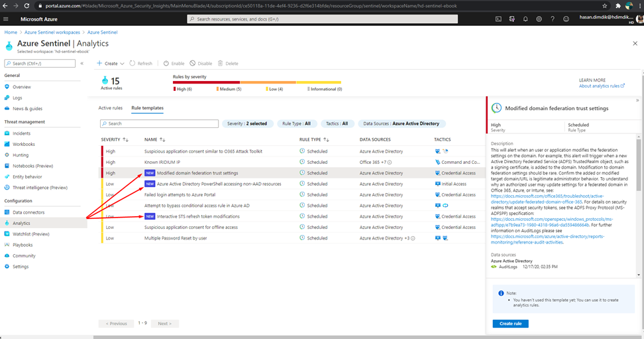
Task: Switch to the Rule templates tab
Action: tap(148, 107)
